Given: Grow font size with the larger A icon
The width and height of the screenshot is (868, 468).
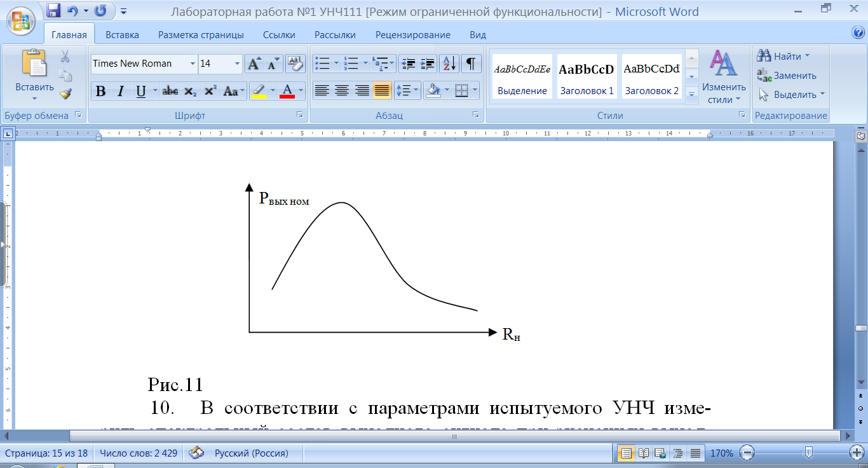Looking at the screenshot, I should [x=254, y=64].
